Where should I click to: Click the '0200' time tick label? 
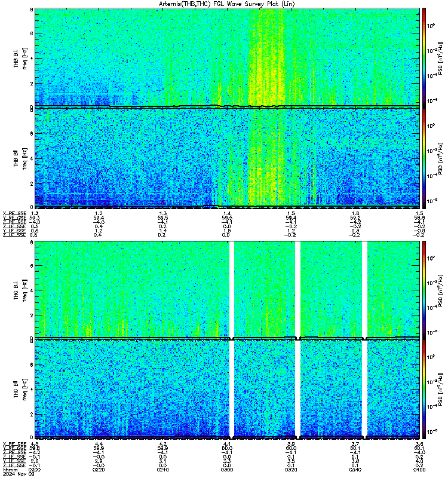pos(34,470)
